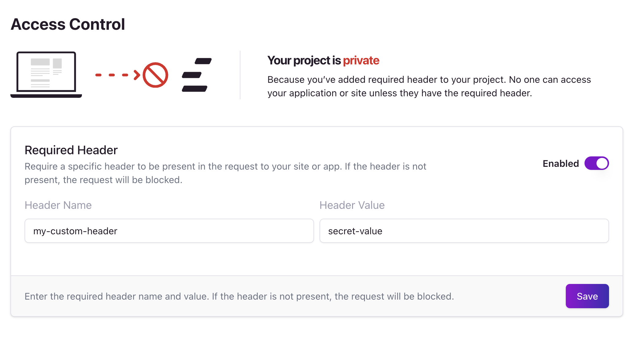Click the red dashed arrow graphic
644x341 pixels.
[x=118, y=75]
